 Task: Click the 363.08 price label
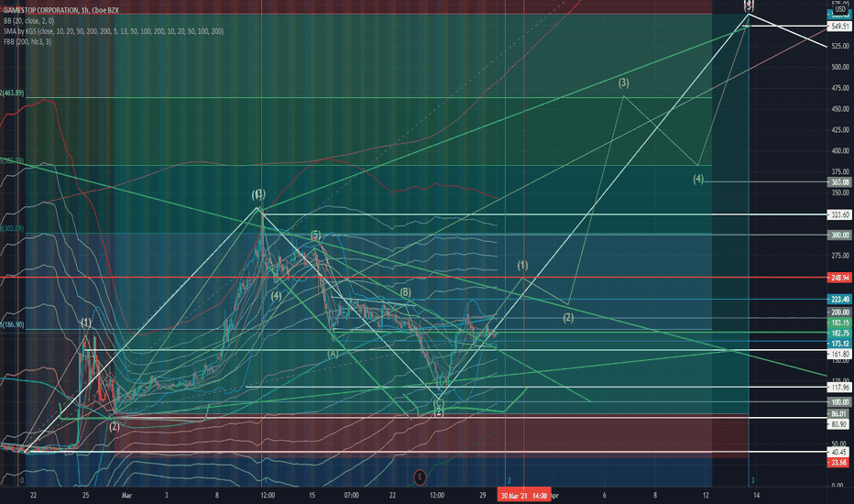coord(839,182)
